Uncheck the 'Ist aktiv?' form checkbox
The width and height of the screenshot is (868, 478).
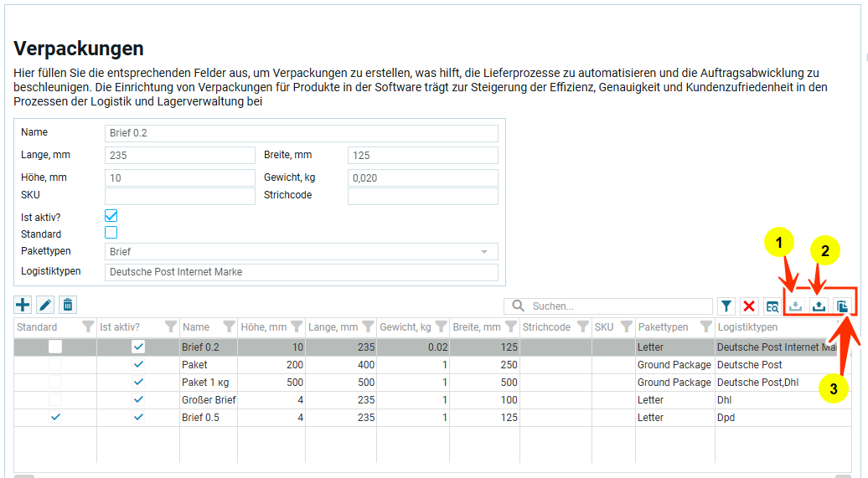(111, 216)
